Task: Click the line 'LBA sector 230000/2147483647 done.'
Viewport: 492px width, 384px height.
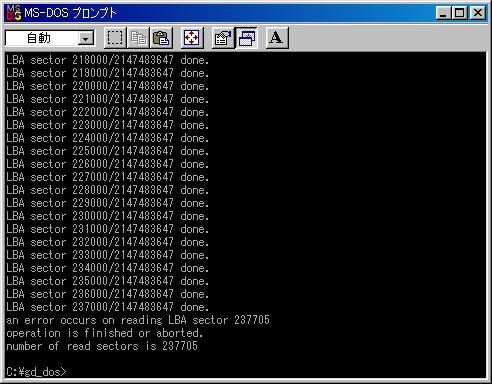Action: pos(107,216)
